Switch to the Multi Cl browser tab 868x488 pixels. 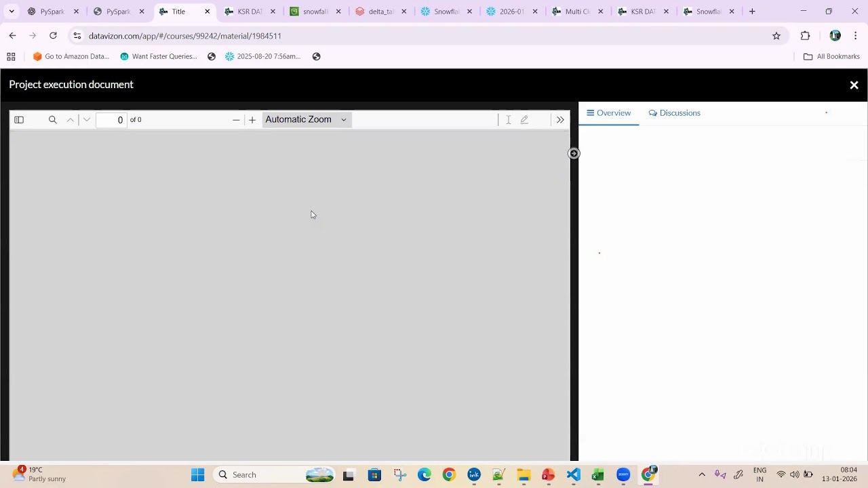tap(578, 12)
